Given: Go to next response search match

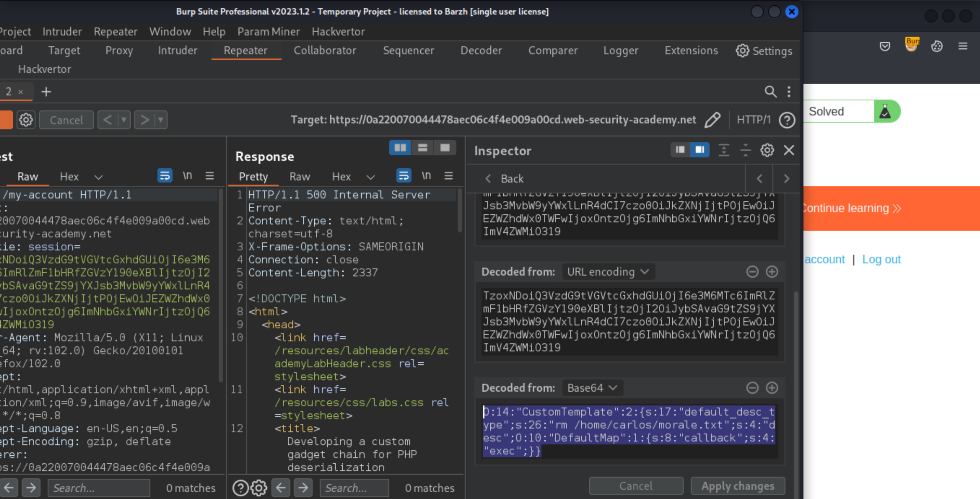Looking at the screenshot, I should coord(303,487).
